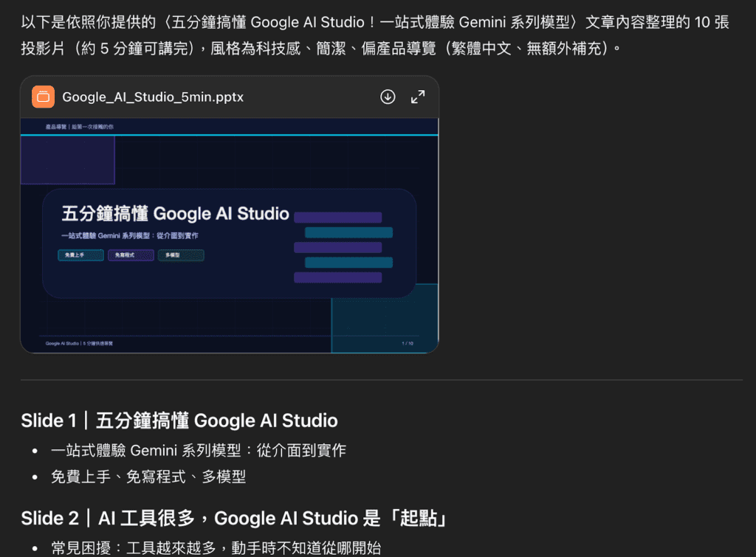Click the 1 / 10 page indicator
The height and width of the screenshot is (557, 756).
click(407, 343)
